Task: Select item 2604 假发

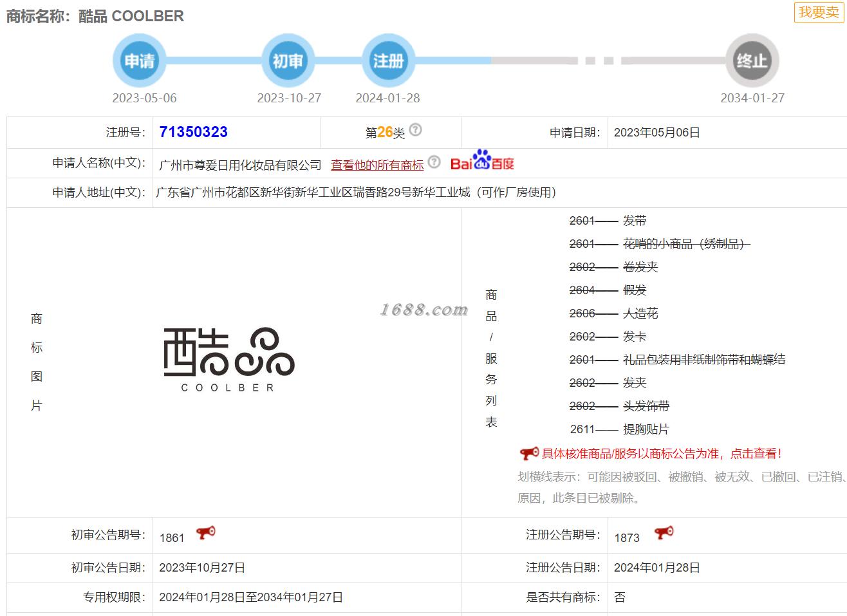Action: [x=608, y=290]
